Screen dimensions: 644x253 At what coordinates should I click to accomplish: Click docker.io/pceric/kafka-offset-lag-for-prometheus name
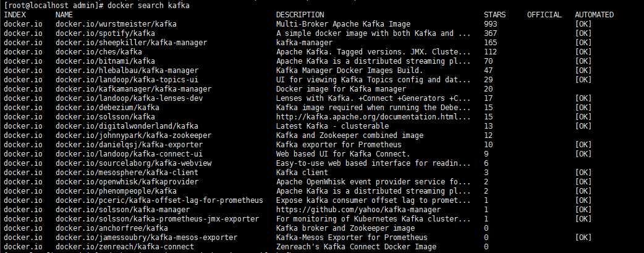(x=159, y=200)
